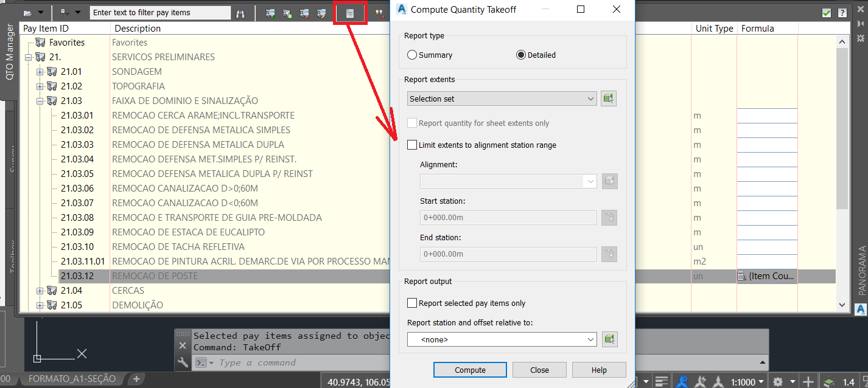Open command line customize wrench icon
The height and width of the screenshot is (388, 868).
(x=183, y=362)
